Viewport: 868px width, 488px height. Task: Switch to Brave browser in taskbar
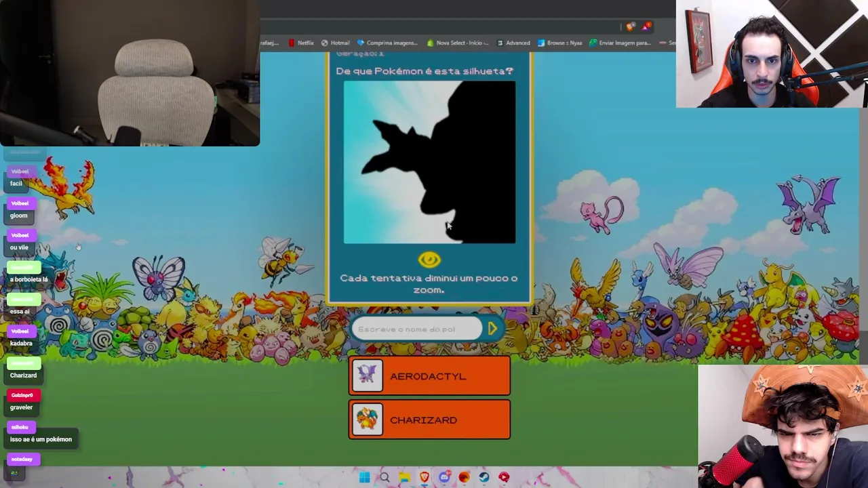(425, 477)
